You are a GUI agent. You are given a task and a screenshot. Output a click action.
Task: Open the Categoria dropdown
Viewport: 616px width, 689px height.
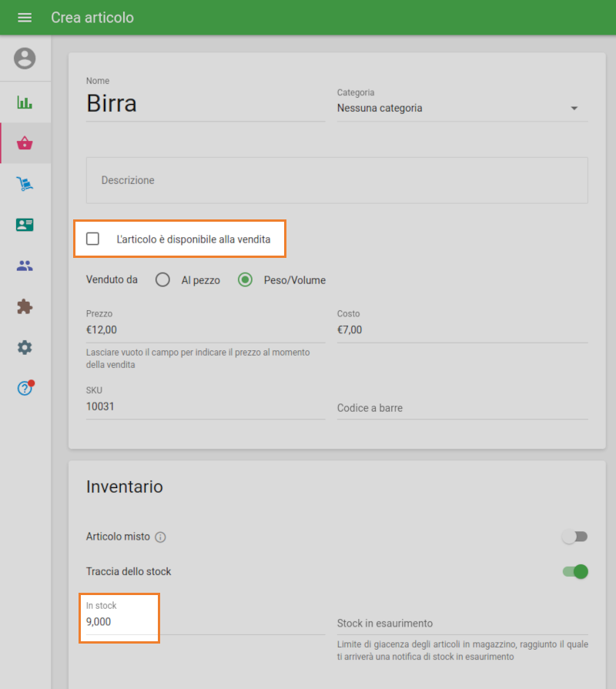574,108
